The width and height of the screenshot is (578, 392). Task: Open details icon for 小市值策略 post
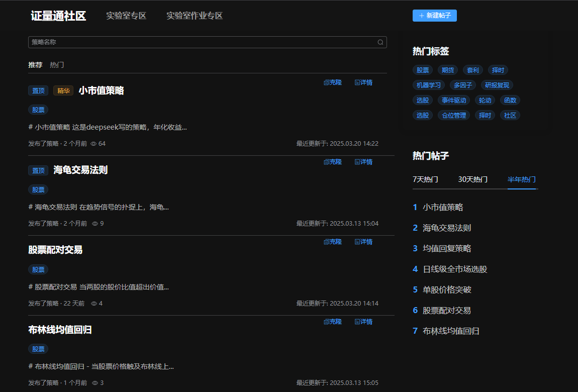[357, 82]
